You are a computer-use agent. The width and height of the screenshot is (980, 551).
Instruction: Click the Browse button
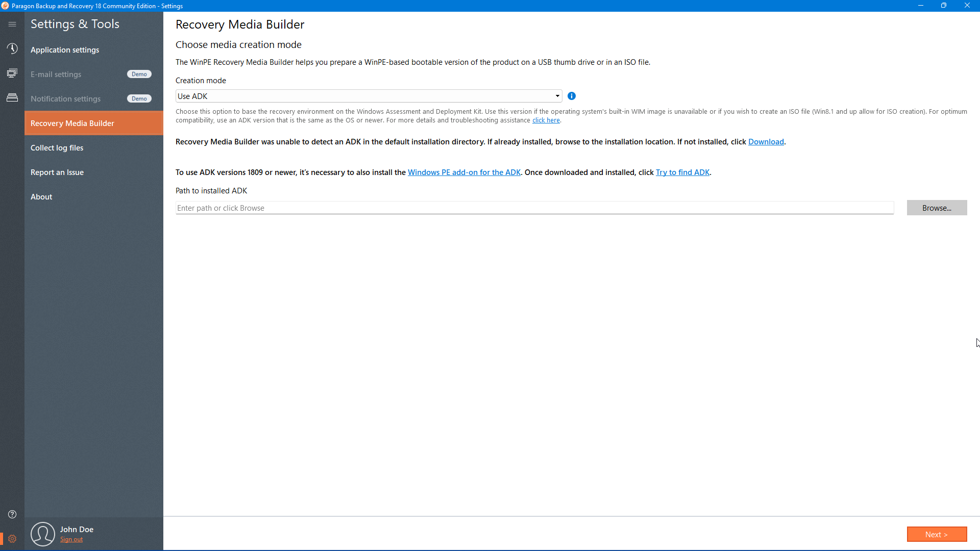[937, 208]
